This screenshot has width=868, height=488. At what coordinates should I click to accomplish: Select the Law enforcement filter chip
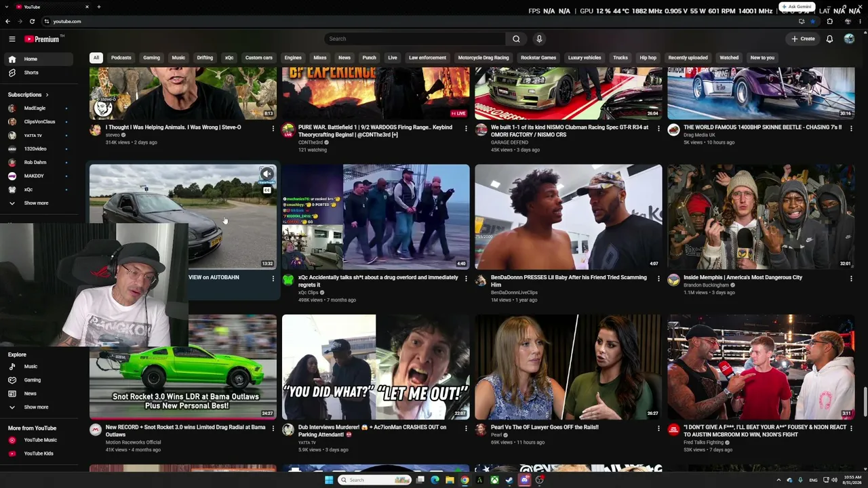pyautogui.click(x=427, y=58)
